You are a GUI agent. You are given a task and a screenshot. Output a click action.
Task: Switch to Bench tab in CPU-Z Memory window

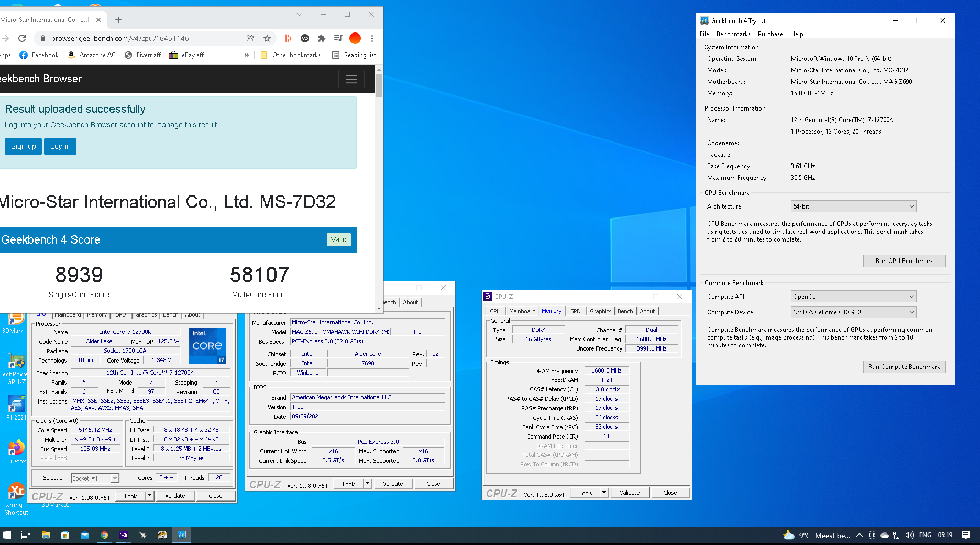coord(625,311)
